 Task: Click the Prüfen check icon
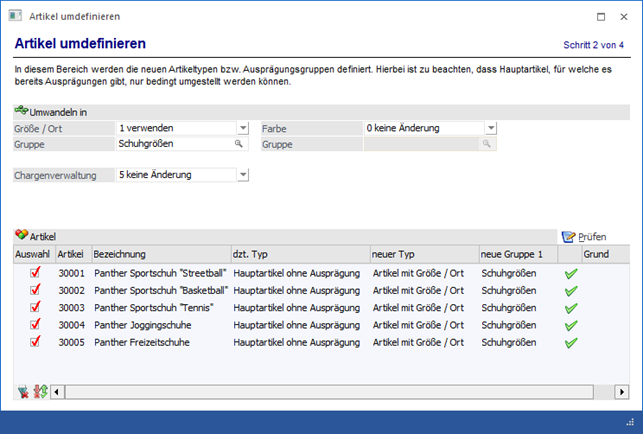(x=569, y=237)
